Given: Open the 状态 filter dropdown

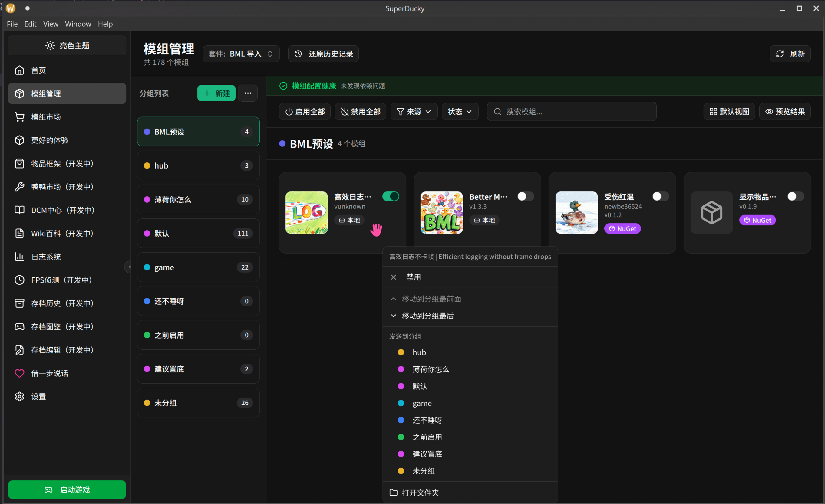Looking at the screenshot, I should tap(460, 111).
